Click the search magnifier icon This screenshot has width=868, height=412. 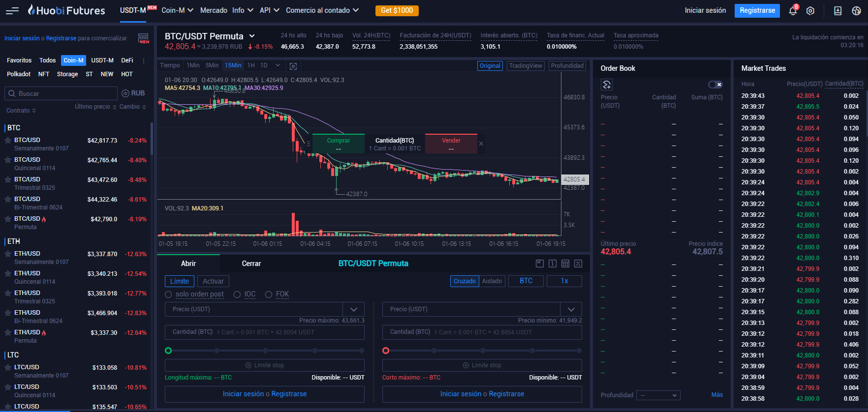[x=11, y=93]
